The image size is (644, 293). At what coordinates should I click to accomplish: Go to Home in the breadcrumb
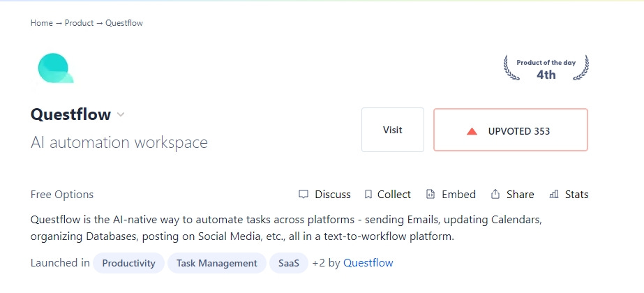pos(41,23)
